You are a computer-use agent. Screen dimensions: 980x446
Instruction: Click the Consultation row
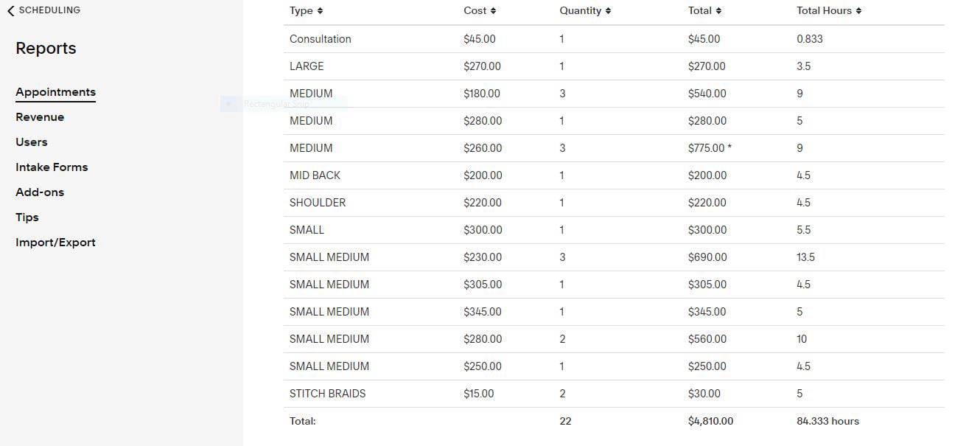click(x=321, y=39)
